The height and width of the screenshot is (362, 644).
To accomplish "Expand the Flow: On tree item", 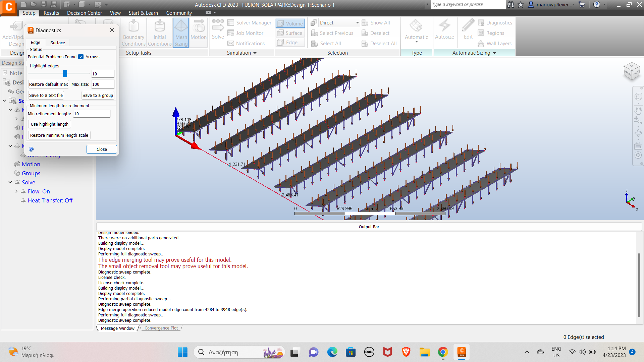I will (16, 191).
